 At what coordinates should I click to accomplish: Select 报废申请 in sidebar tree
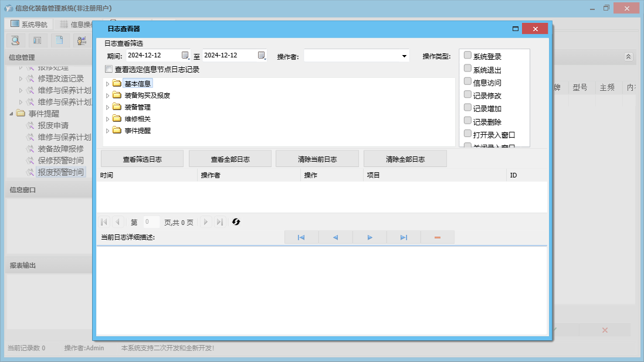(x=53, y=125)
